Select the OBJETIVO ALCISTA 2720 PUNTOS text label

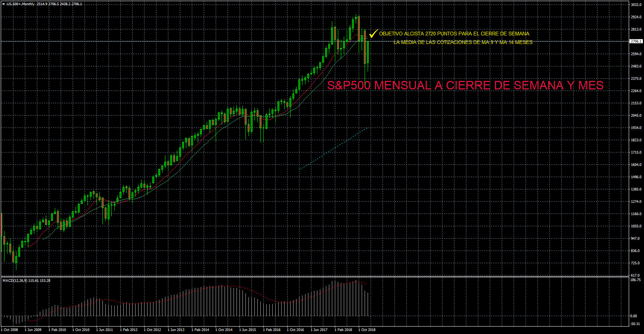pyautogui.click(x=454, y=34)
